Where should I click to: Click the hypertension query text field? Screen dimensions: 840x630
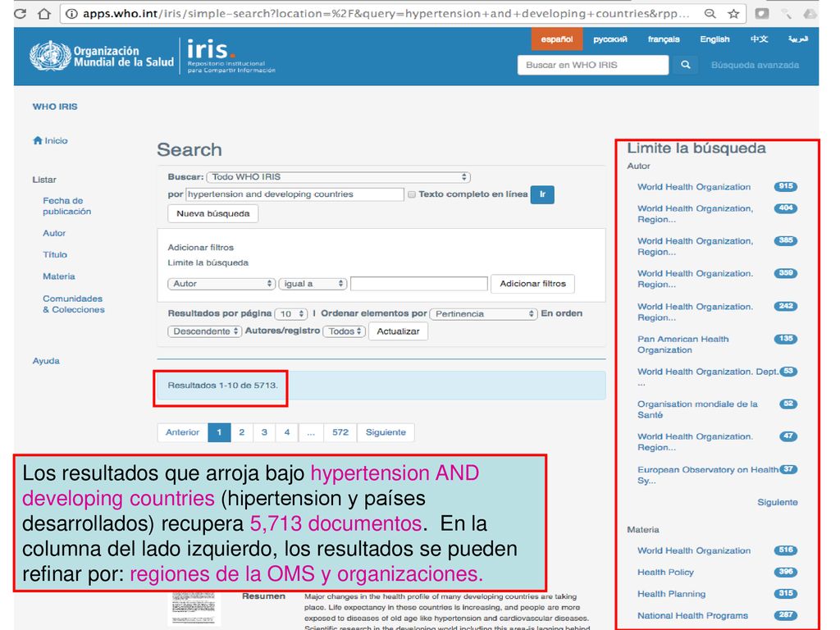[294, 194]
